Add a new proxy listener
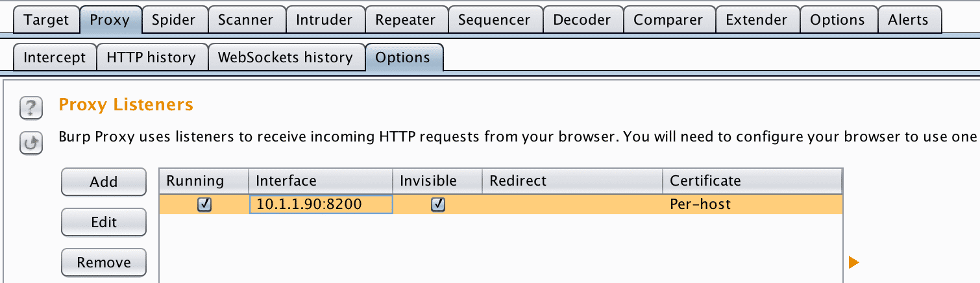This screenshot has width=980, height=283. [x=104, y=182]
